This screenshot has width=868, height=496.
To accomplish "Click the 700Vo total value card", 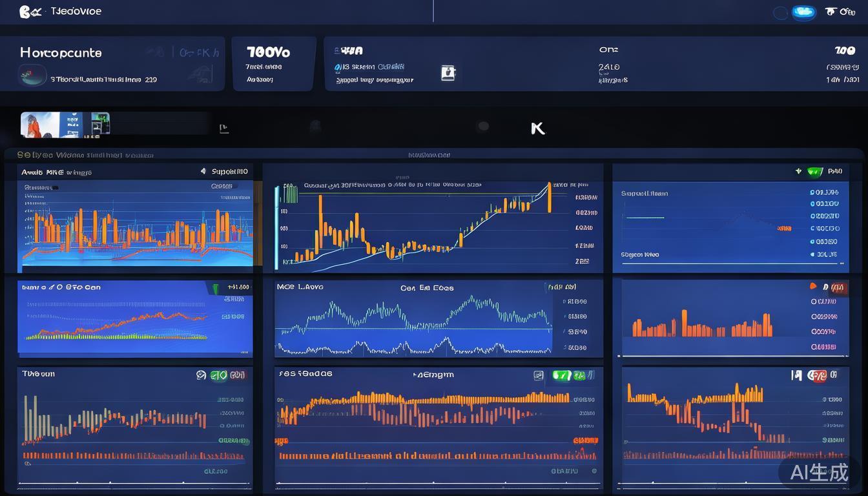I will pyautogui.click(x=273, y=63).
